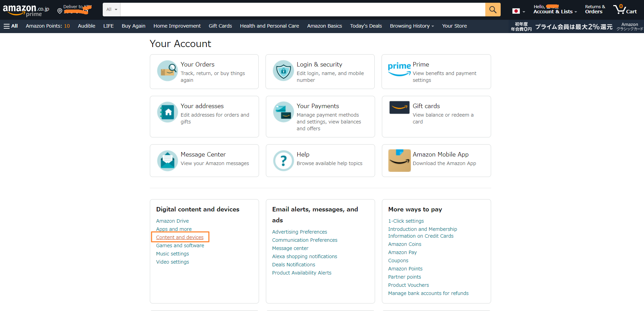
Task: Open Alexa shopping notifications link
Action: (x=304, y=256)
